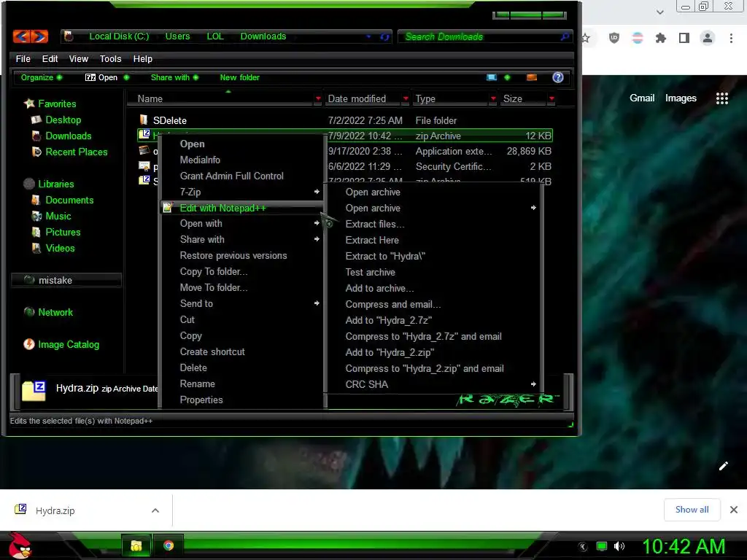Screen dimensions: 747x560
Task: Open Chrome extensions puzzle icon
Action: click(661, 38)
